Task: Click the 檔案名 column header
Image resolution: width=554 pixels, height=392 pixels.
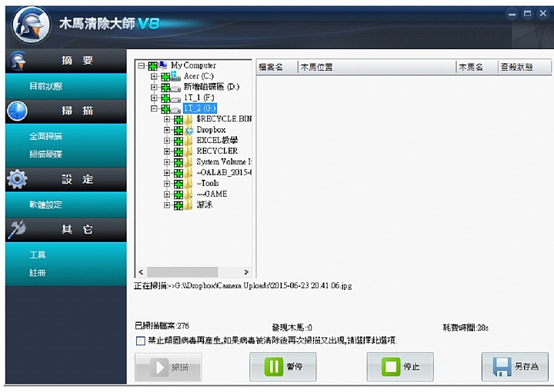Action: click(277, 67)
